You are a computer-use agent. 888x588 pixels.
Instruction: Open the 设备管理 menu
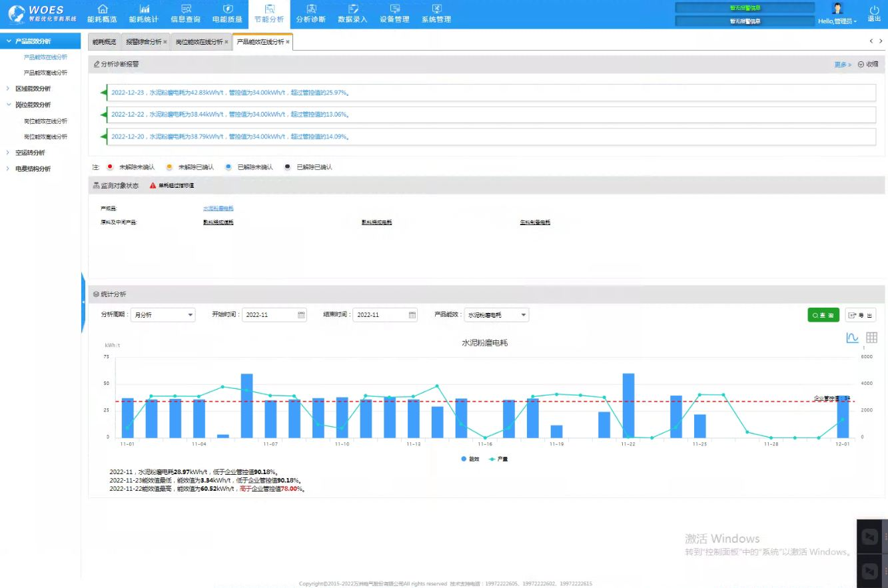pyautogui.click(x=394, y=14)
